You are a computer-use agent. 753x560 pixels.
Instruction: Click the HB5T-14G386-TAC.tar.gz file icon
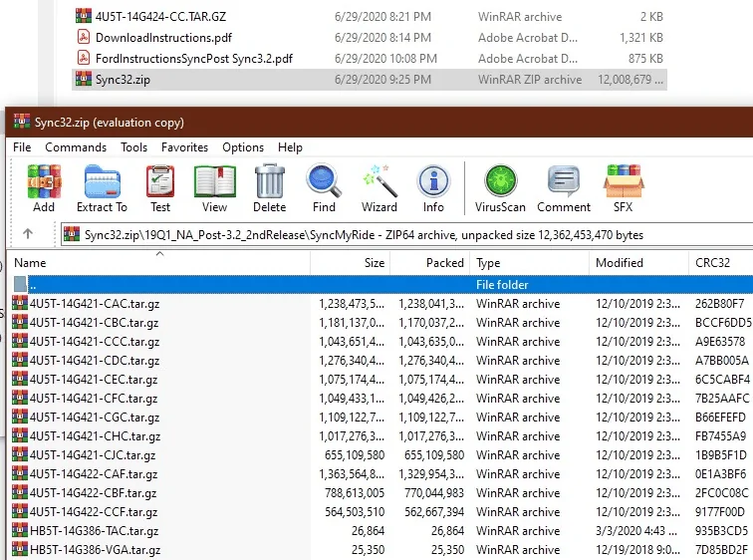coord(20,530)
